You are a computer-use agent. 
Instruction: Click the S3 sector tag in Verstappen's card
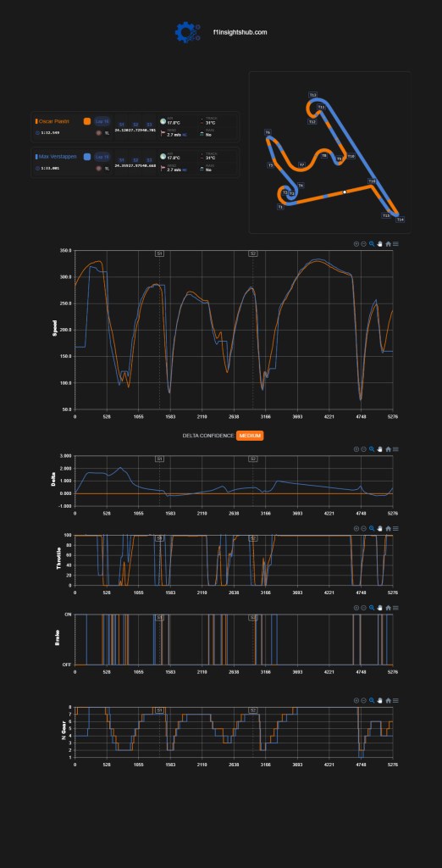click(149, 160)
